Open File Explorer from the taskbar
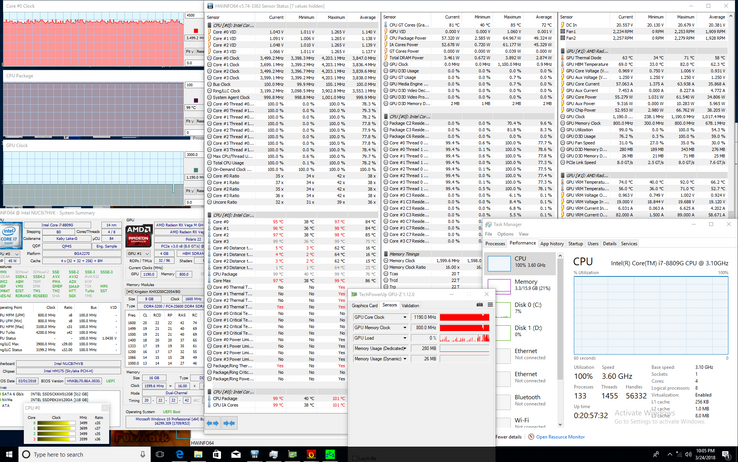The height and width of the screenshot is (462, 738). [198, 454]
